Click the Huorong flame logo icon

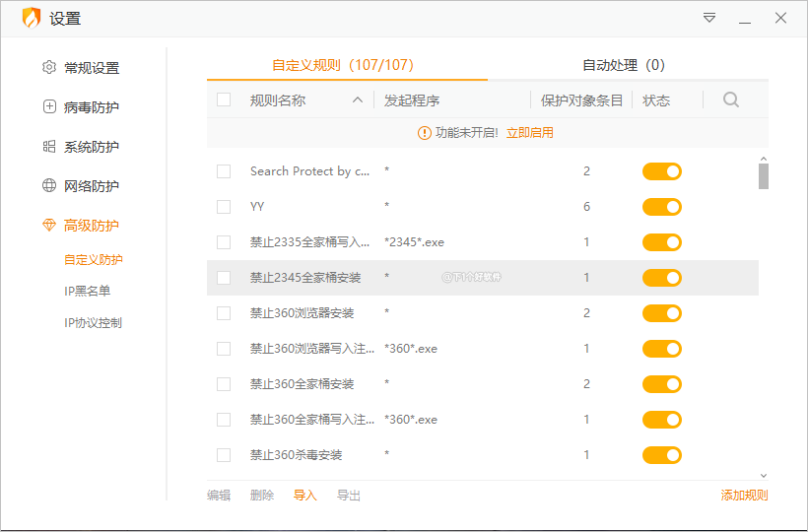coord(32,19)
